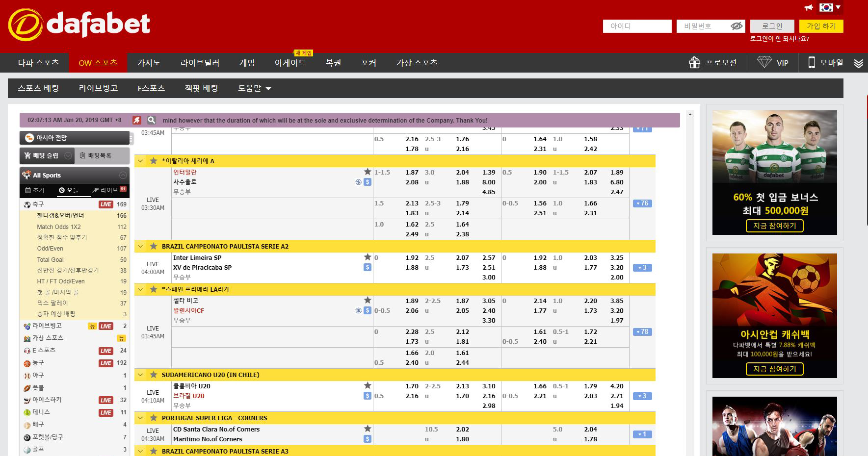868x456 pixels.
Task: Click the 사수올로 blue dollar icon
Action: (x=368, y=182)
